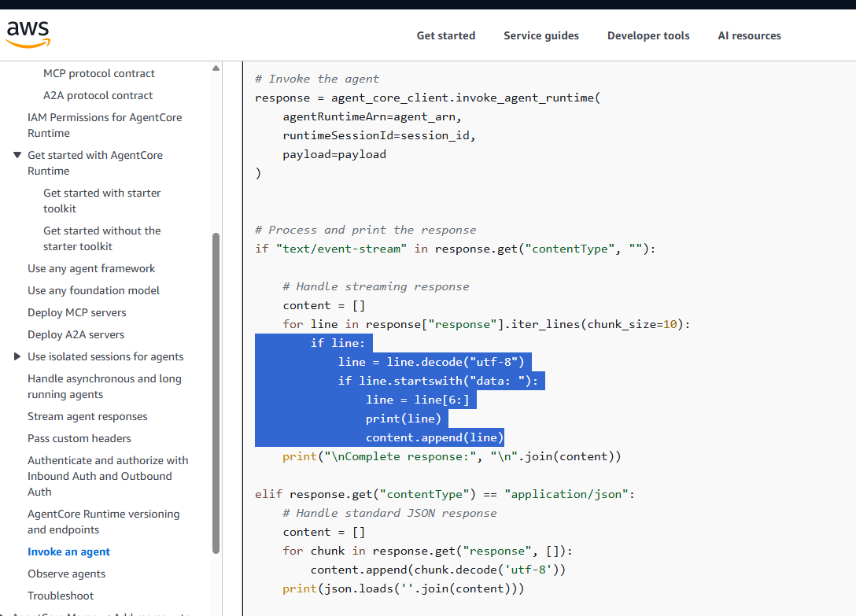
Task: Open Get started with AgentCore Runtime
Action: tap(95, 163)
